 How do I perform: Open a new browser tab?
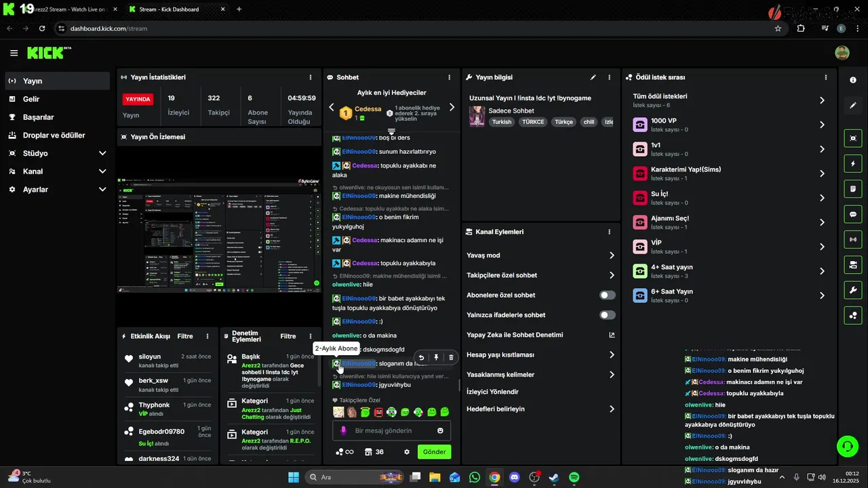click(x=239, y=9)
